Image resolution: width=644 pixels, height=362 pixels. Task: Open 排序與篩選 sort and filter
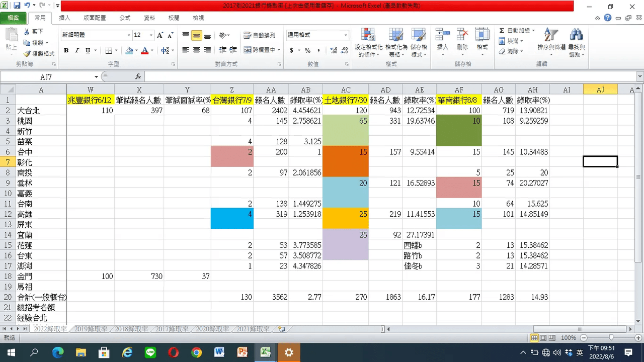point(551,42)
